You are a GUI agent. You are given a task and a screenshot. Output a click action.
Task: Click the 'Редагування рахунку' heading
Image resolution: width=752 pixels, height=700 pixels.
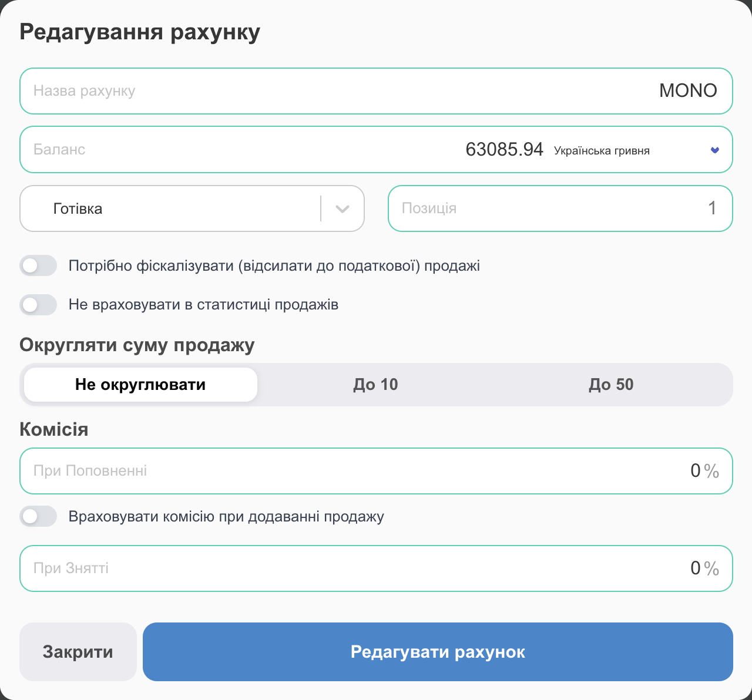click(140, 32)
